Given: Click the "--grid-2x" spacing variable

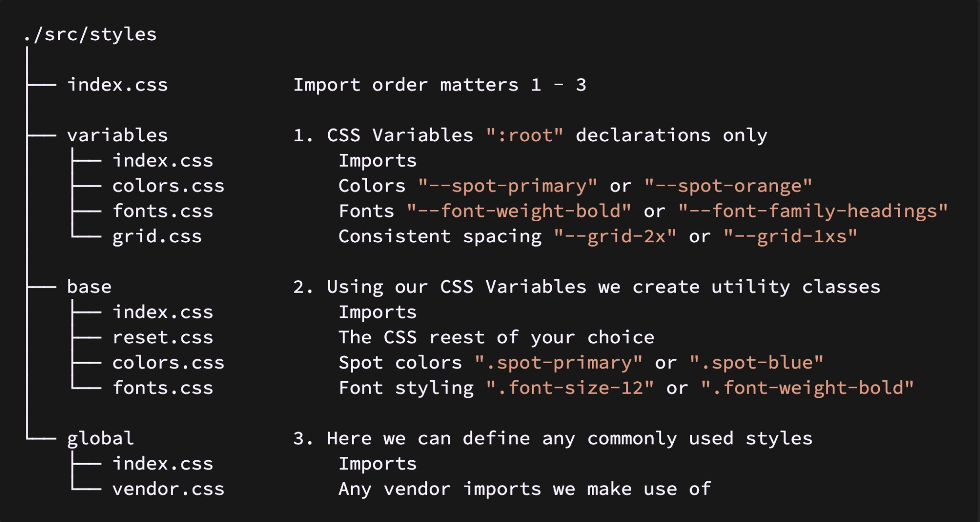Looking at the screenshot, I should click(x=615, y=237).
